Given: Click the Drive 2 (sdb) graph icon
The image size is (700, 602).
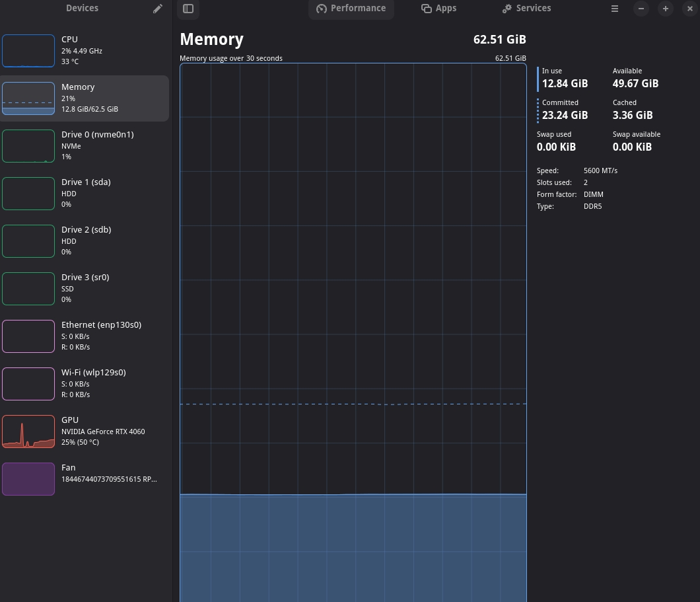Looking at the screenshot, I should [x=28, y=241].
